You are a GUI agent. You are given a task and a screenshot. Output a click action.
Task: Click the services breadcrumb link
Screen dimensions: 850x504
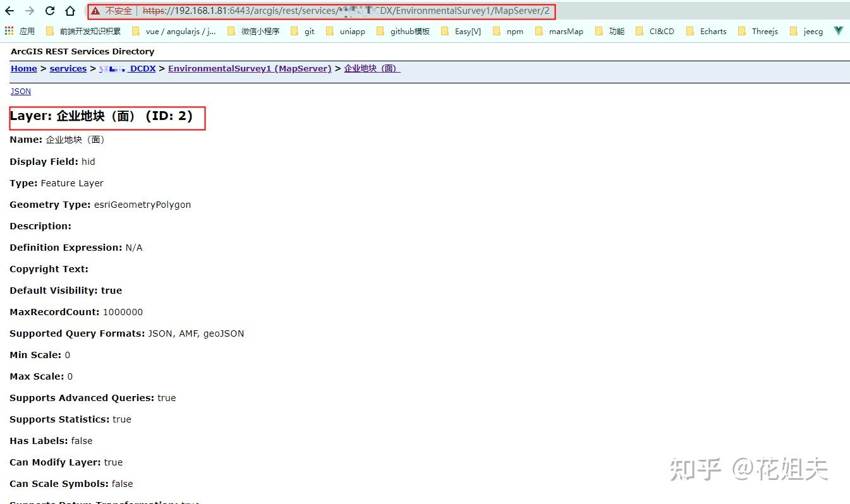tap(68, 68)
